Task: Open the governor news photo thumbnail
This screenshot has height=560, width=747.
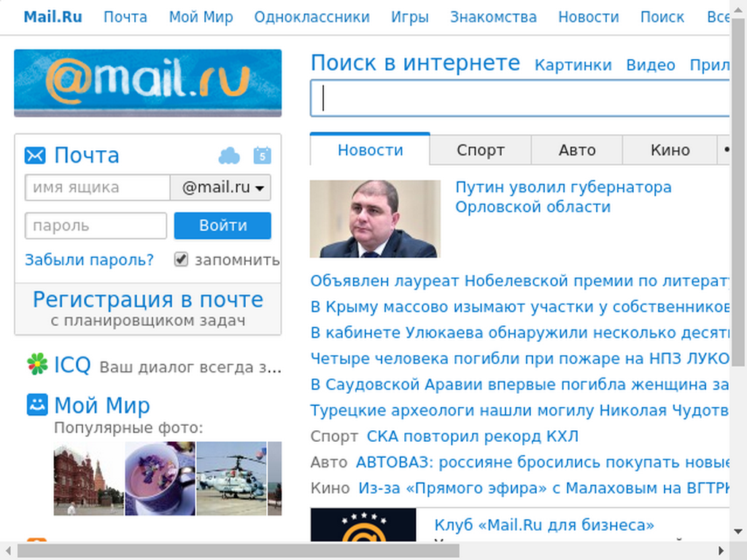Action: pos(375,219)
